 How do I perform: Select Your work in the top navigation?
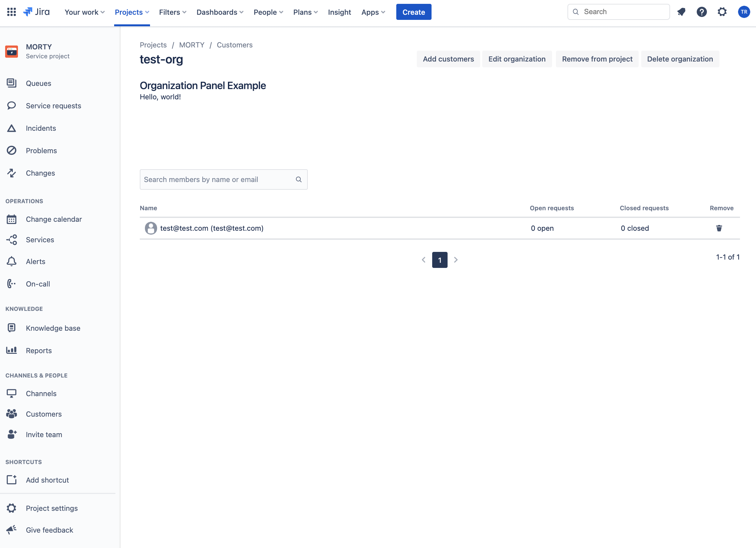[x=84, y=12]
